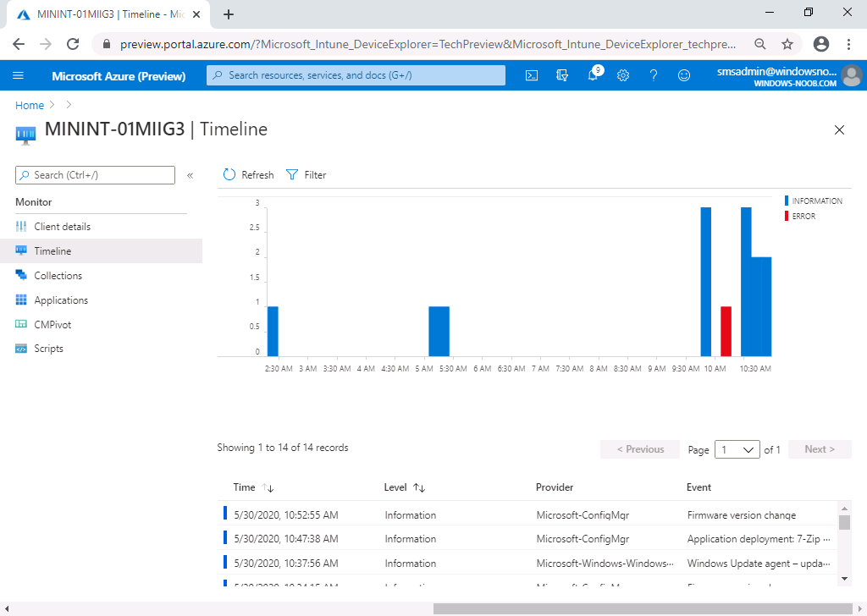Click the table scroll up arrow

[x=844, y=509]
